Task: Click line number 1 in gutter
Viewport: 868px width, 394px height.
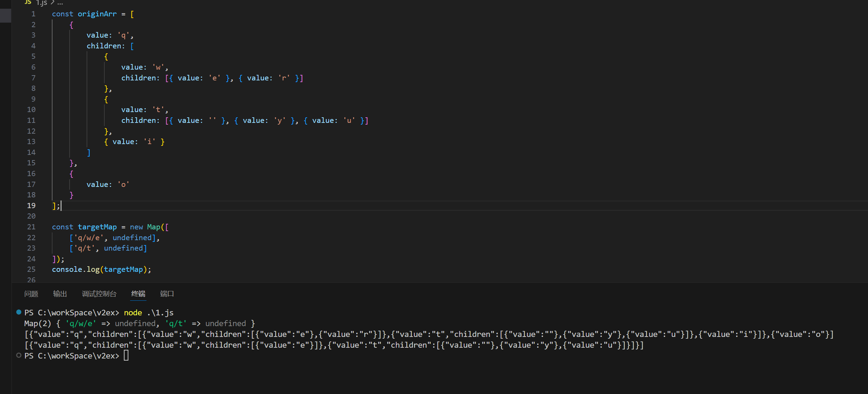Action: tap(33, 14)
